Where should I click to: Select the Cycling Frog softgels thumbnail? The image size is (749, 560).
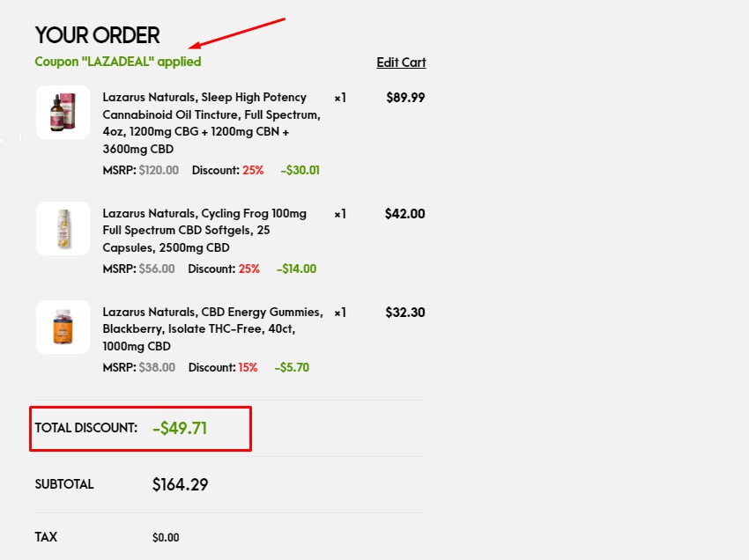63,229
